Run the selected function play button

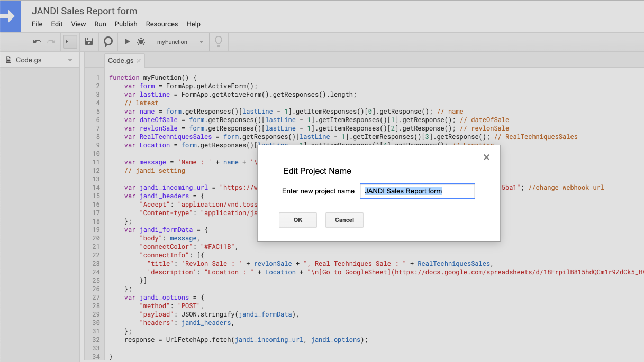(x=127, y=42)
